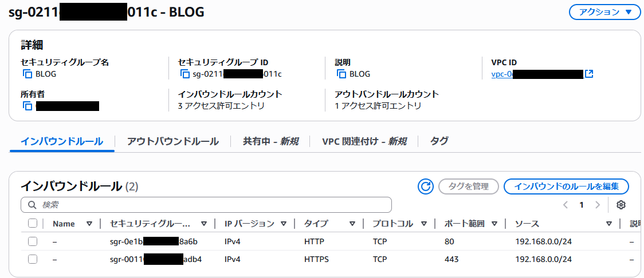Open table preferences gear icon
The width and height of the screenshot is (644, 278).
click(621, 205)
